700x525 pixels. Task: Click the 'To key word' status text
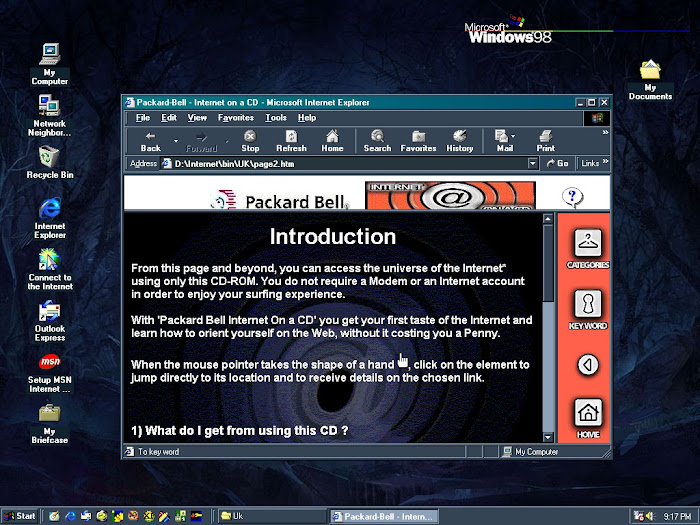click(x=158, y=452)
